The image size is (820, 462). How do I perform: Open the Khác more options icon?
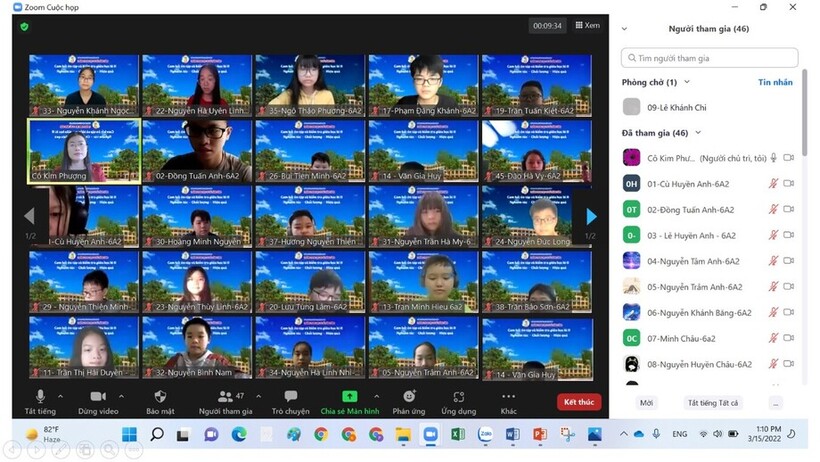(509, 396)
